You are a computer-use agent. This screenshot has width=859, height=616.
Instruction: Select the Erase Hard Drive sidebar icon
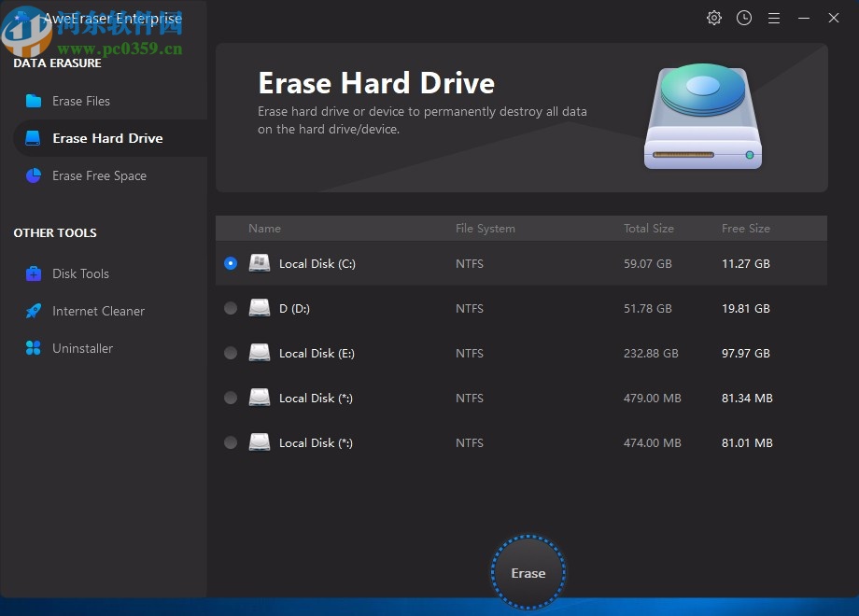[x=32, y=137]
